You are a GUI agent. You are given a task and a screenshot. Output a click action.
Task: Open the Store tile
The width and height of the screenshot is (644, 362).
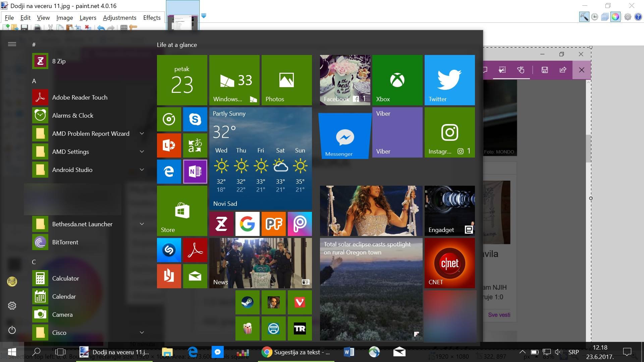tap(182, 210)
